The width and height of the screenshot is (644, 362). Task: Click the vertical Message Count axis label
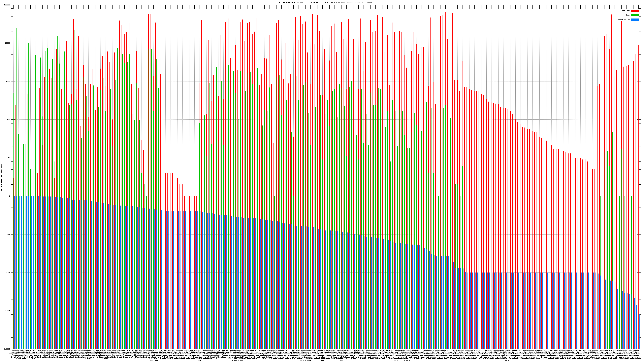click(1, 177)
